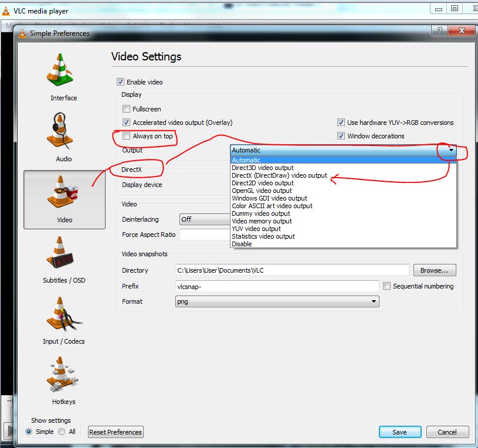Toggle Use hardware YUV->RGB conversions

pyautogui.click(x=341, y=123)
